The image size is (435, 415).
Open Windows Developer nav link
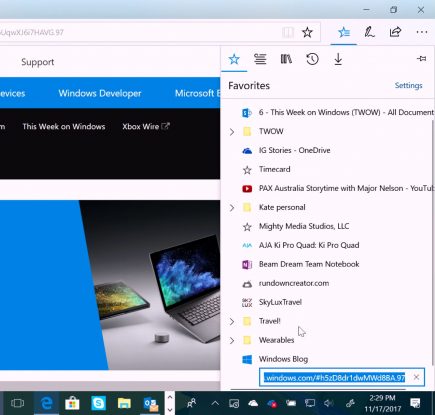[100, 93]
